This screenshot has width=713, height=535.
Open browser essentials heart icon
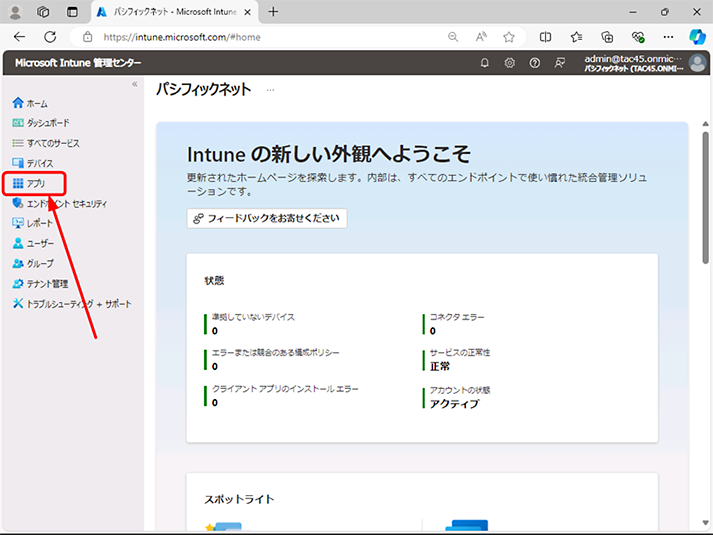point(638,37)
